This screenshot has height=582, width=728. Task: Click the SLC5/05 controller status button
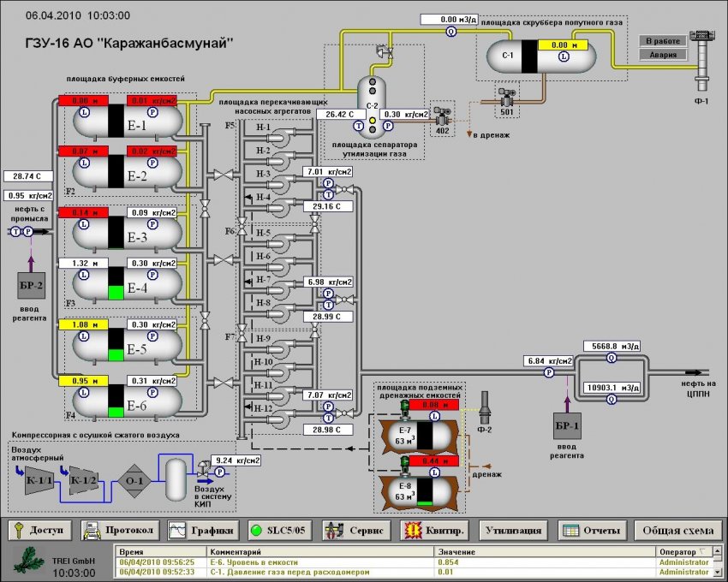278,530
